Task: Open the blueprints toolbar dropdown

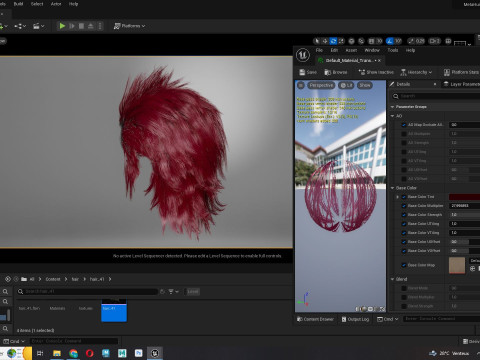Action: click(x=20, y=26)
